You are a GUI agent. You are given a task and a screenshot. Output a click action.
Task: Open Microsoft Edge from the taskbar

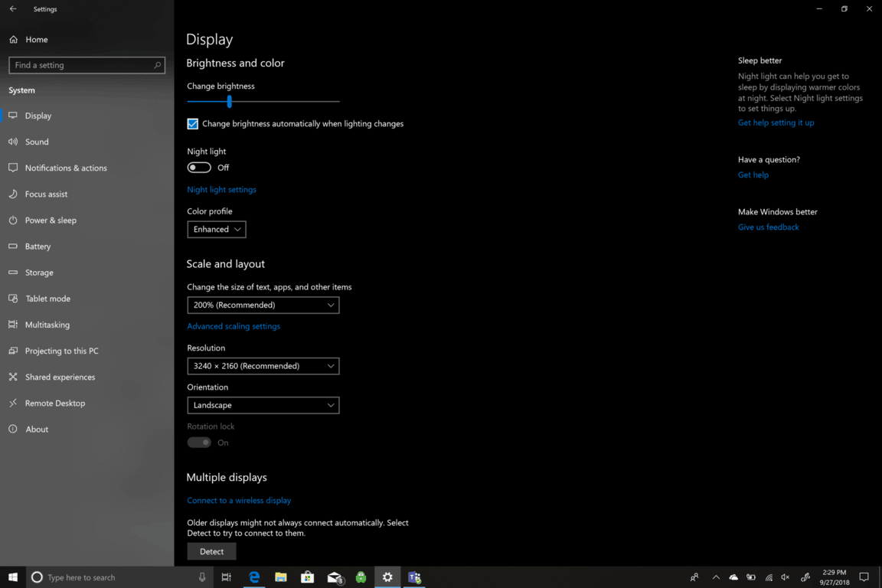click(x=254, y=577)
